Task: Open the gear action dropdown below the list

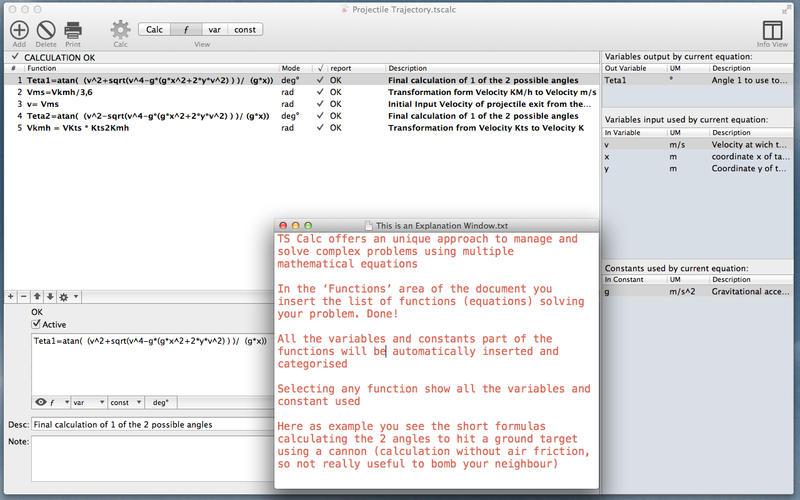Action: [x=68, y=297]
